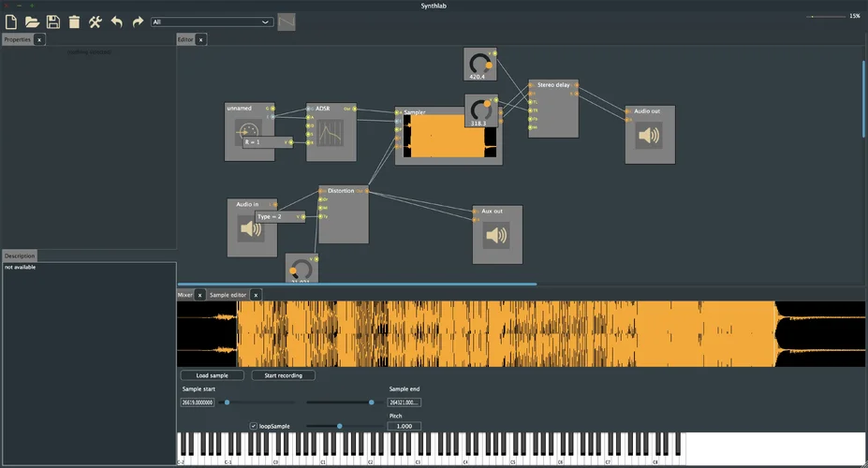Select the Description panel tab
Screen dimensions: 868x468
pyautogui.click(x=20, y=256)
